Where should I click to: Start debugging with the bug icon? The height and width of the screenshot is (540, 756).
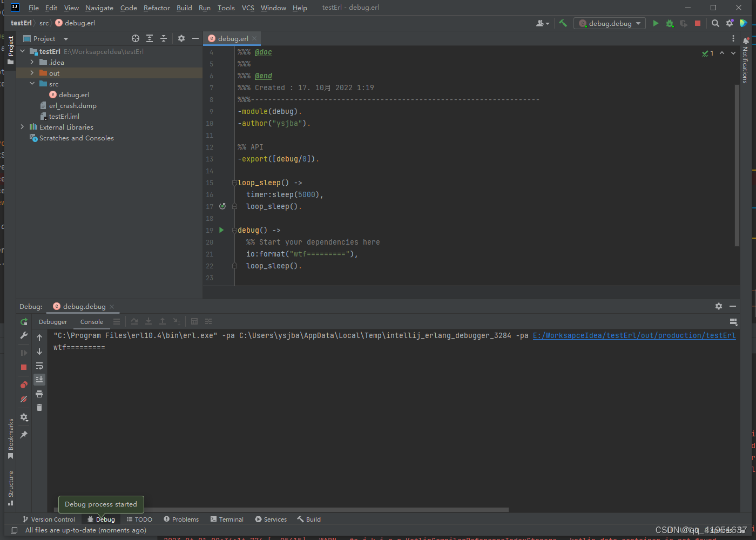[670, 23]
